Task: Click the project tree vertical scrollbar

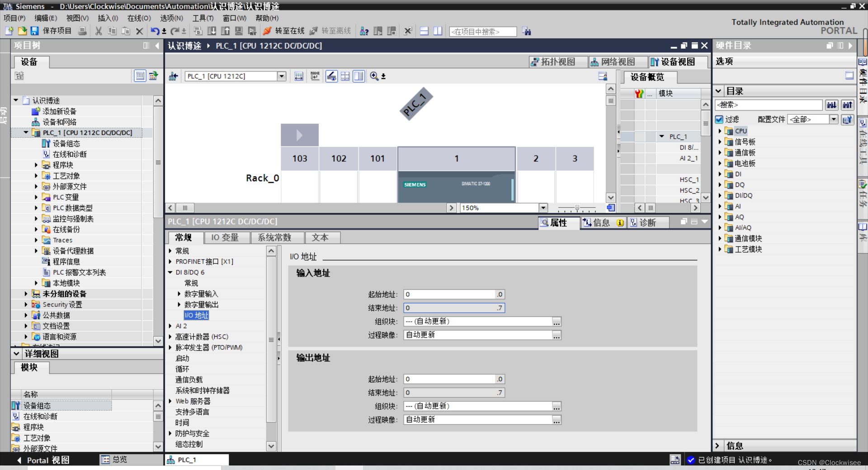Action: point(158,163)
